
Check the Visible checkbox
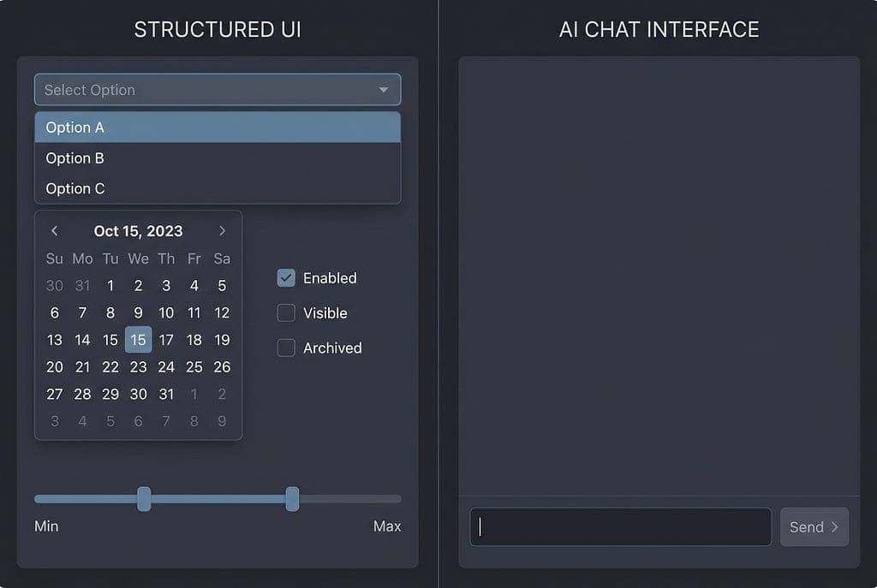point(285,313)
